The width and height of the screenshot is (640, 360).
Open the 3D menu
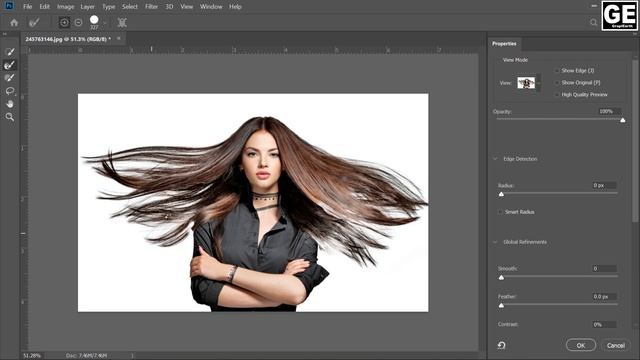point(169,7)
